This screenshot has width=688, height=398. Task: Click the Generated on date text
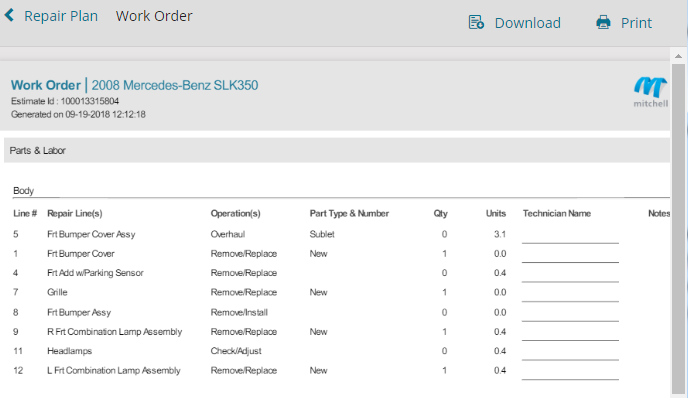click(x=78, y=115)
